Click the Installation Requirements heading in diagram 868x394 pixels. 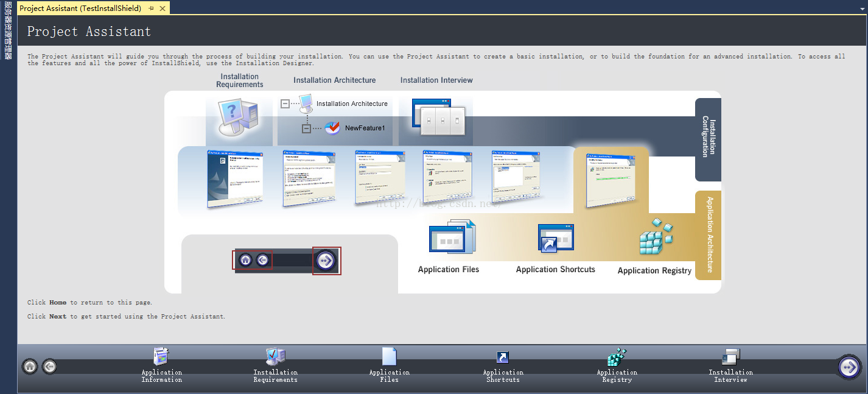coord(240,80)
